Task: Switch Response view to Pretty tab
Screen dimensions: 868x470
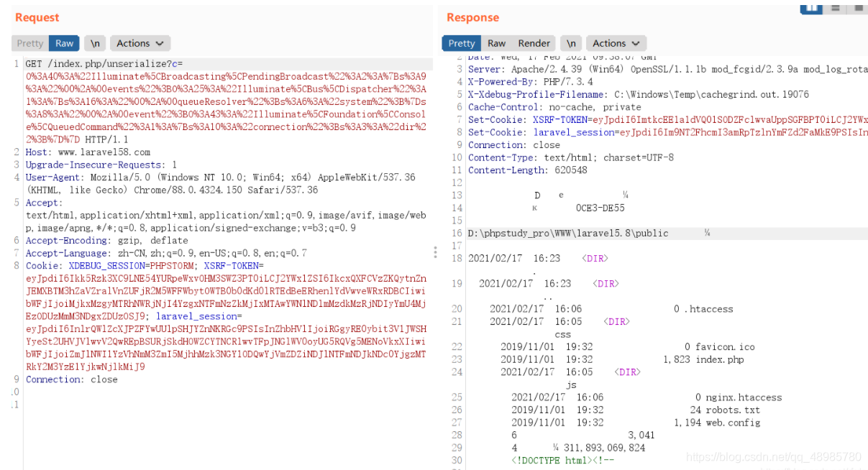Action: [x=462, y=43]
